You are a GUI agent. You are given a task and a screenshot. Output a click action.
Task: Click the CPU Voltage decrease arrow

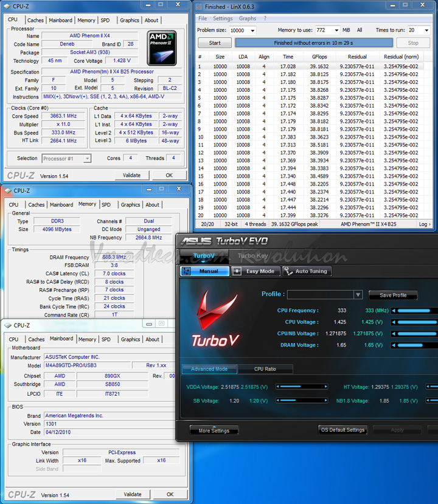coord(394,322)
